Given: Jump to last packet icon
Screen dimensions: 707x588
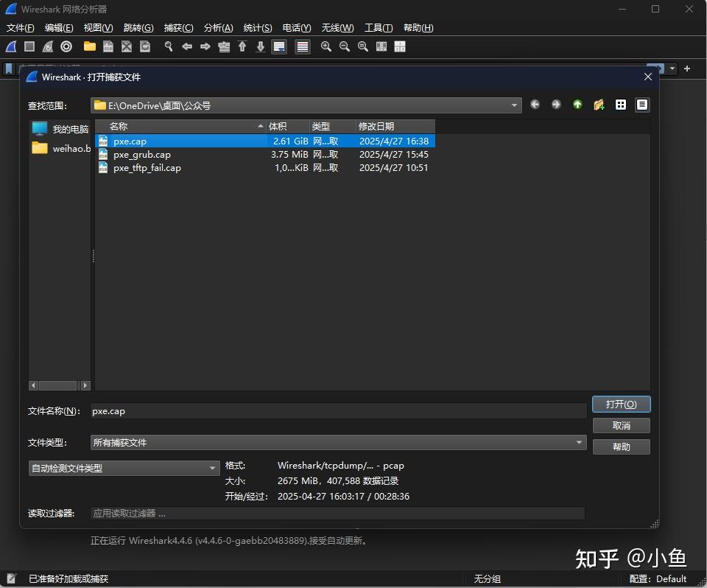Looking at the screenshot, I should pos(261,46).
